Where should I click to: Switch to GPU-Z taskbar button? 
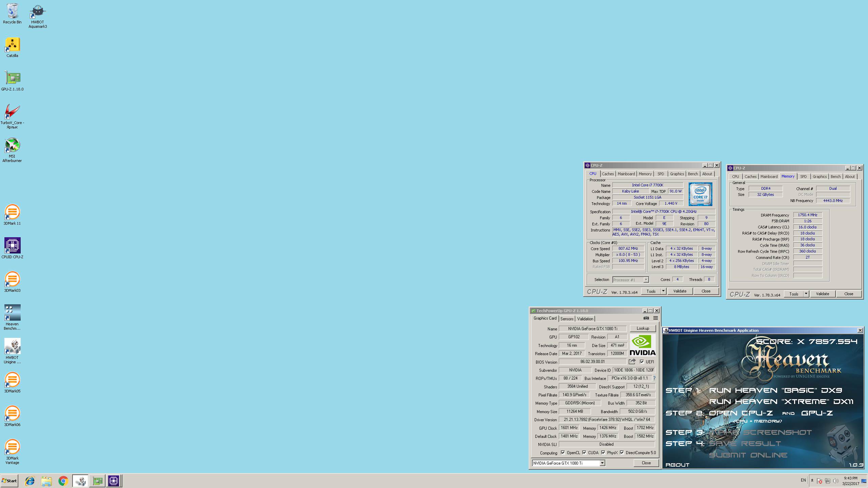97,481
